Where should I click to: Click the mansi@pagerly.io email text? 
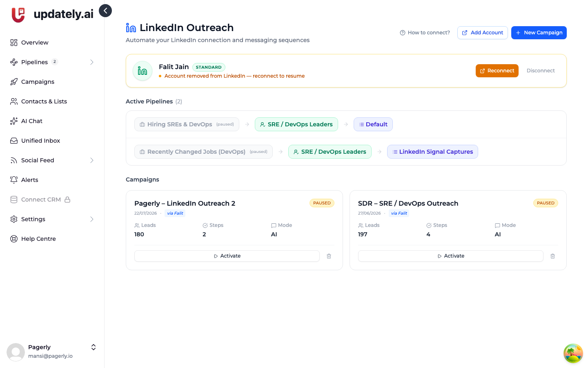tap(50, 356)
